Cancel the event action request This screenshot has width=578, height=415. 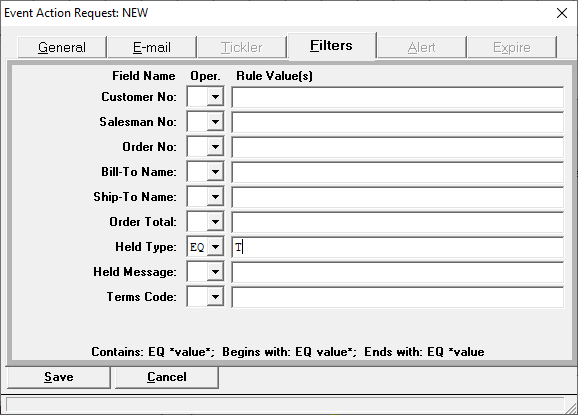tap(167, 377)
